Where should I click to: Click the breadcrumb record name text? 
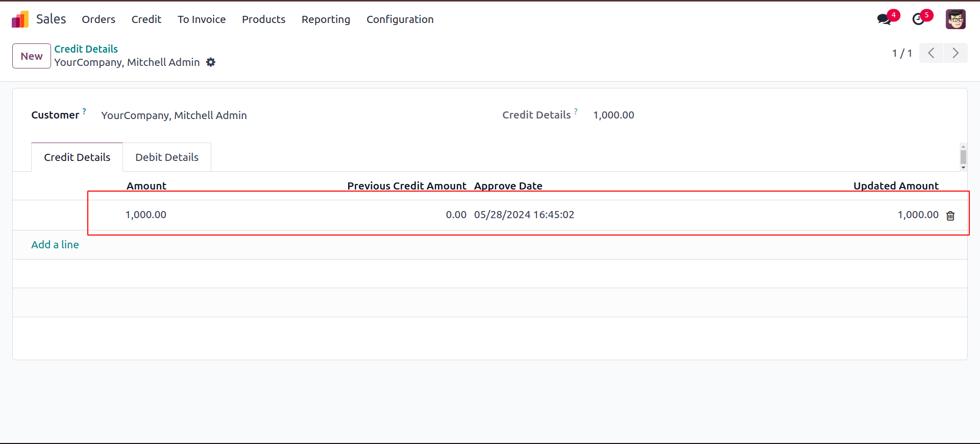(x=127, y=62)
